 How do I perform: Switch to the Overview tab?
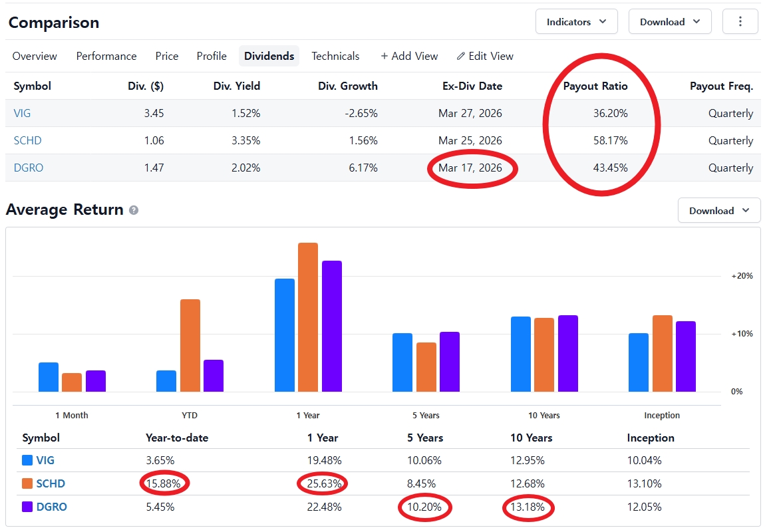[35, 57]
